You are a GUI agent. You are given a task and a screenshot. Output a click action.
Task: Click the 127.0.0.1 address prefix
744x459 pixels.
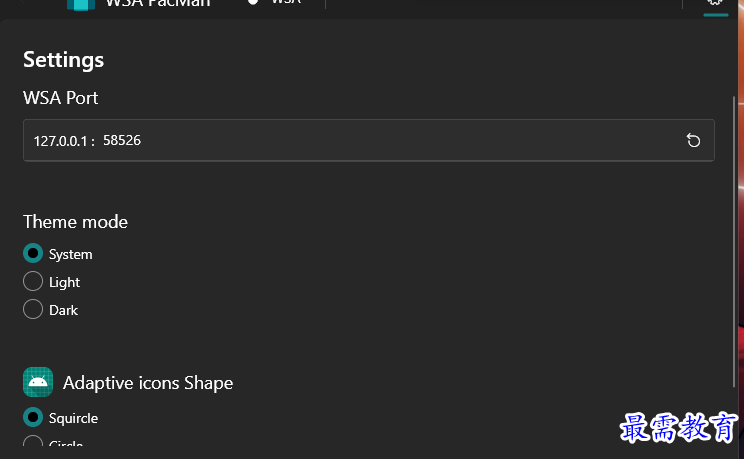pos(60,141)
